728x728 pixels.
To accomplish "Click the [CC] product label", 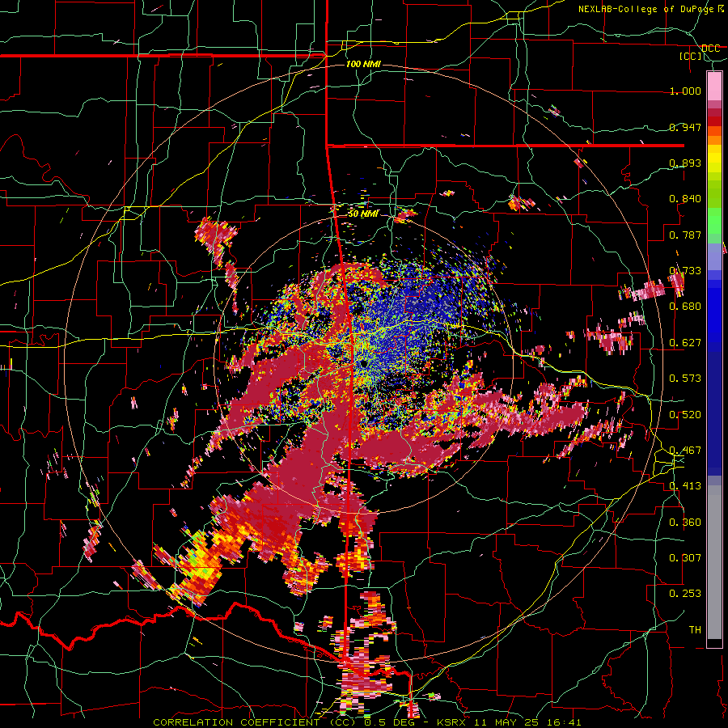I will (691, 56).
